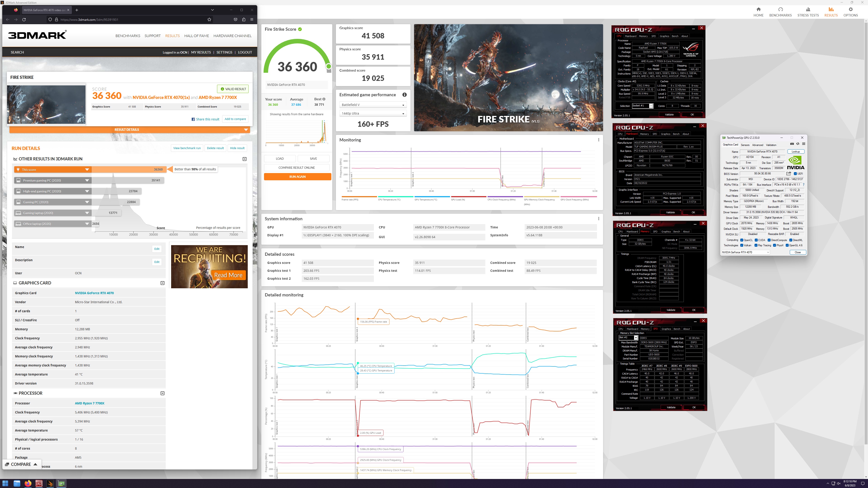
Task: Open the Monitoring panel three-dot menu
Action: coord(598,140)
